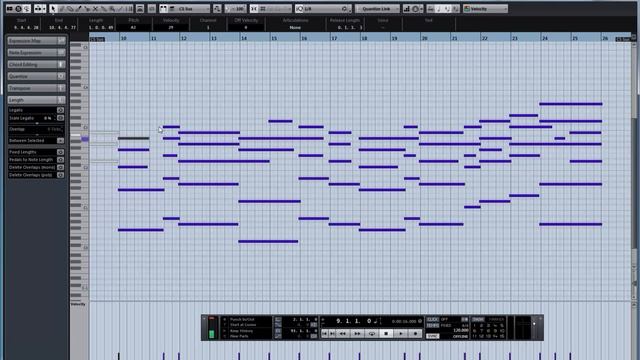Select the Object Selection arrow tool
This screenshot has width=640, height=360.
pyautogui.click(x=53, y=9)
